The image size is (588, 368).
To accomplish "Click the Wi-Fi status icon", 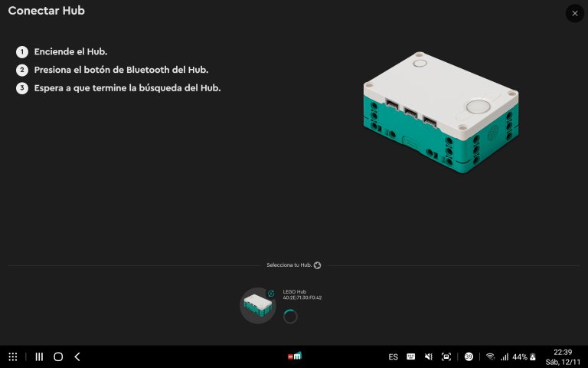I will point(490,356).
